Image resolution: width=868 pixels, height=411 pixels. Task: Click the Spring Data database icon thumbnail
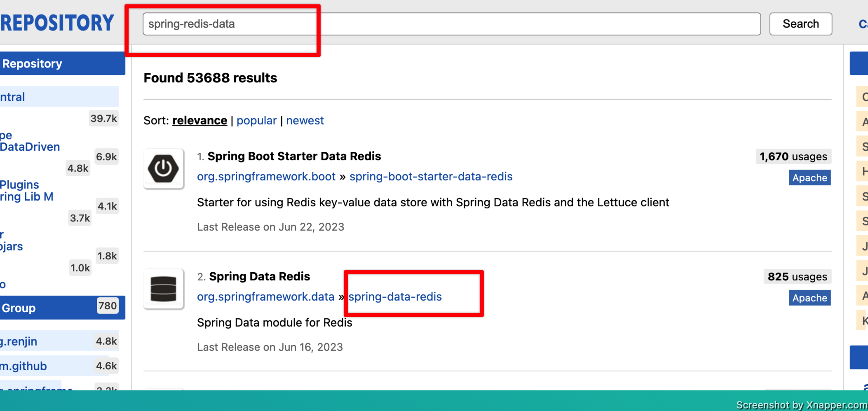click(164, 289)
